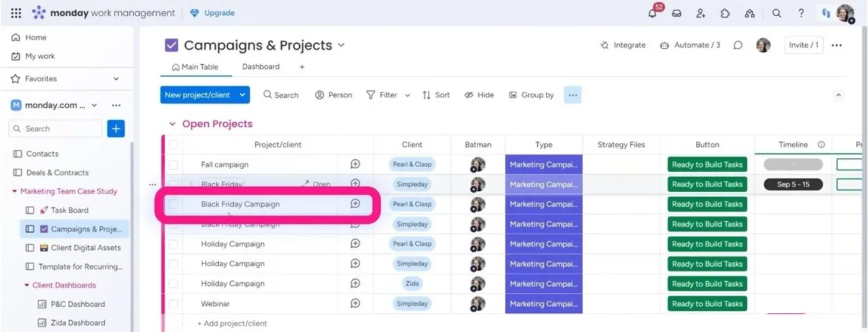
Task: Tick the Zida Holiday Campaign row checkbox
Action: coord(173,284)
